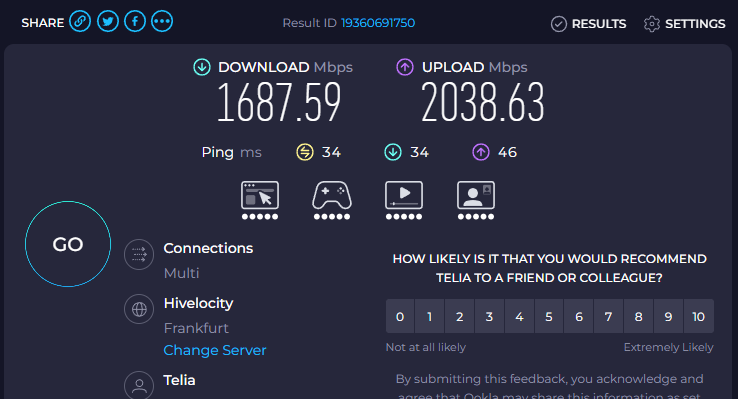Image resolution: width=738 pixels, height=399 pixels.
Task: Open more share options ellipsis
Action: 162,22
